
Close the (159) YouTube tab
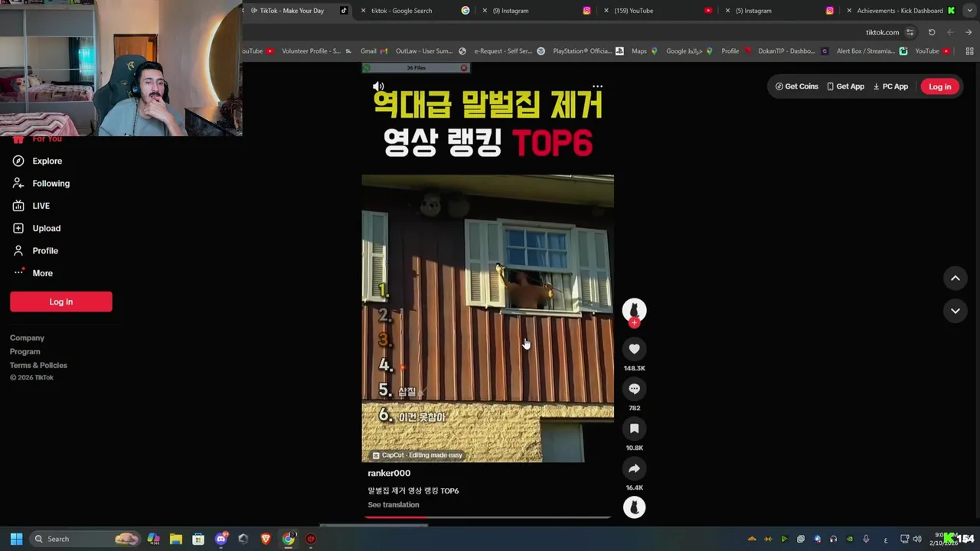pos(606,11)
